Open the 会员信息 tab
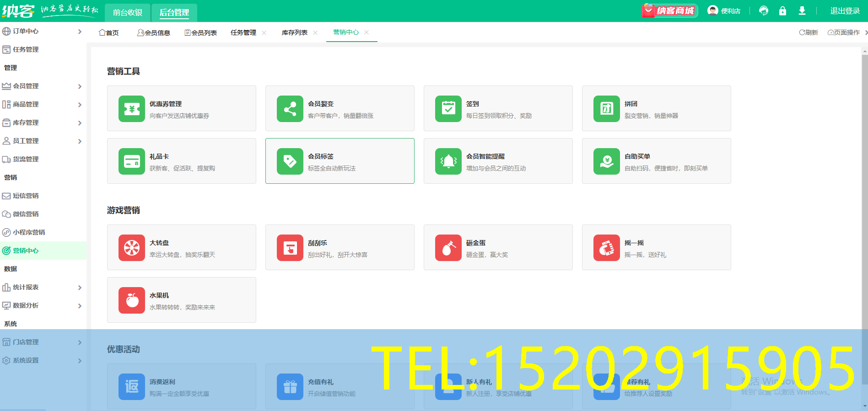 click(154, 32)
